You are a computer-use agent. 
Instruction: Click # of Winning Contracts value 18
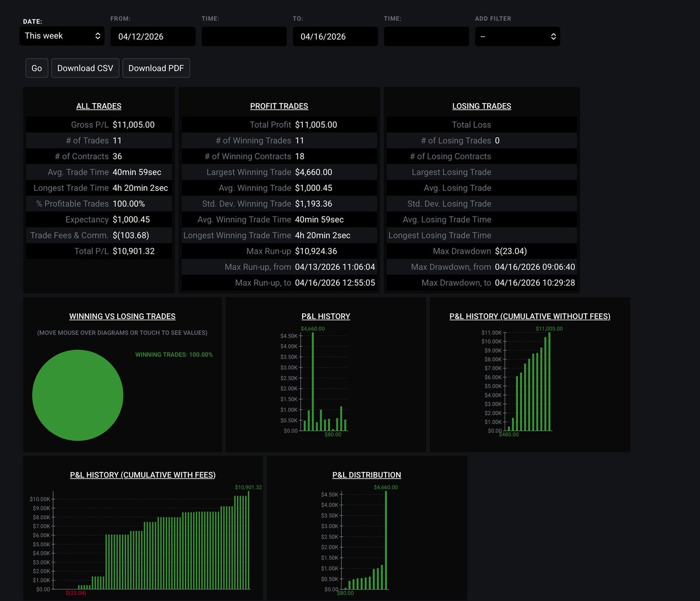(300, 156)
